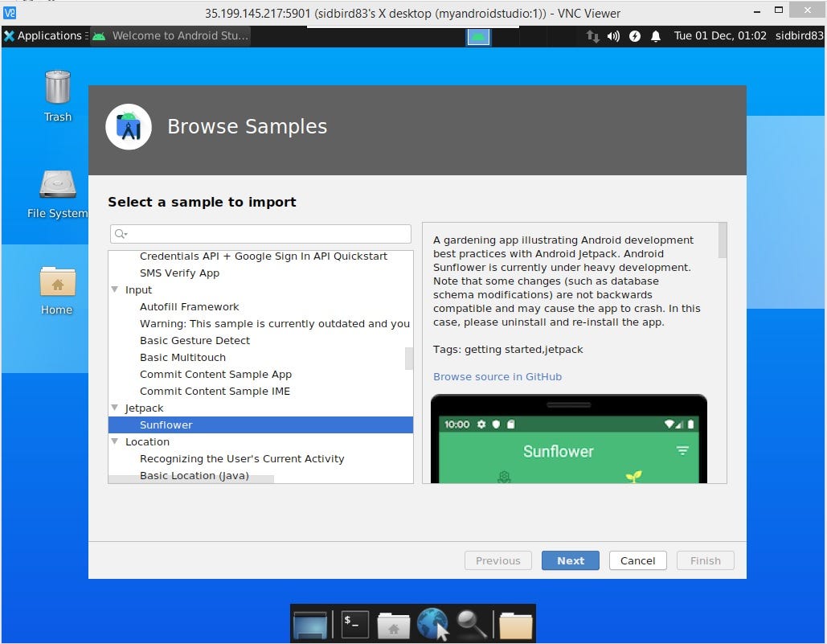Image resolution: width=827 pixels, height=644 pixels.
Task: Open the Trash desktop icon
Action: click(x=58, y=88)
